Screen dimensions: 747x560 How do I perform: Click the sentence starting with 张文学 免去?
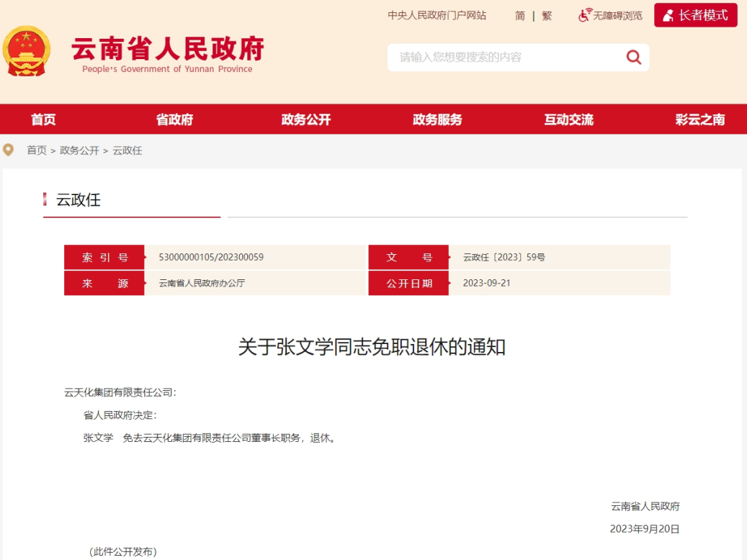tap(210, 438)
